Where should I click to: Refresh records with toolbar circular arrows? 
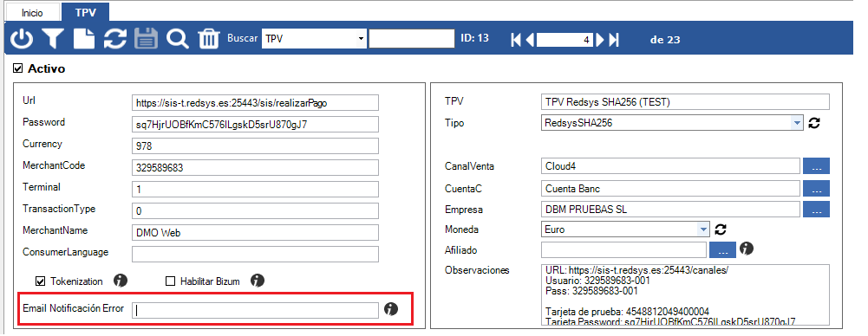click(115, 39)
